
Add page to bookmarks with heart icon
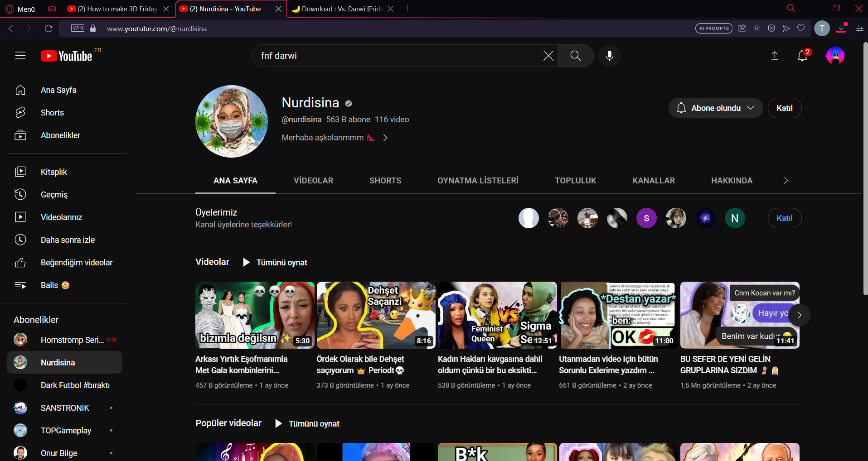click(801, 28)
